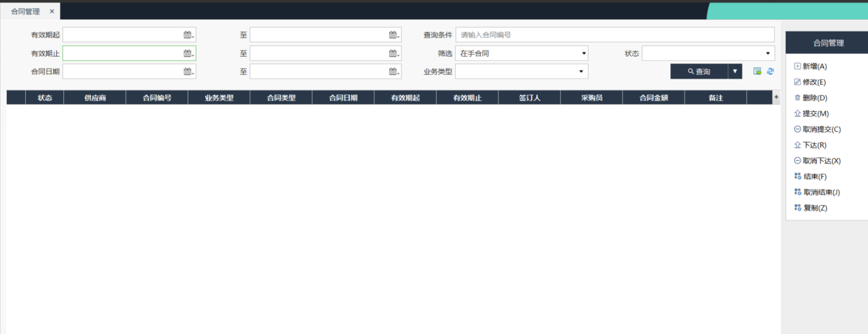Open calendar picker for 有效期止 end range

tap(393, 53)
